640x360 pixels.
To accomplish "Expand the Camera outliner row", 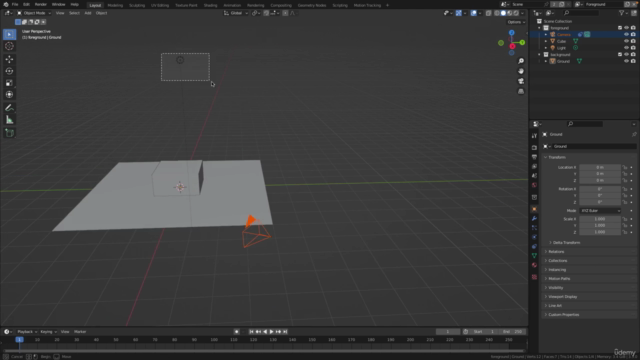I will pos(546,35).
